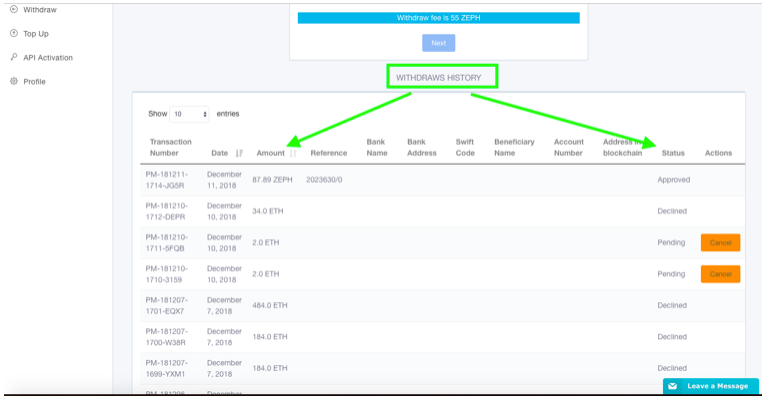This screenshot has width=766, height=400.
Task: Open API Activation sidebar item
Action: click(47, 57)
